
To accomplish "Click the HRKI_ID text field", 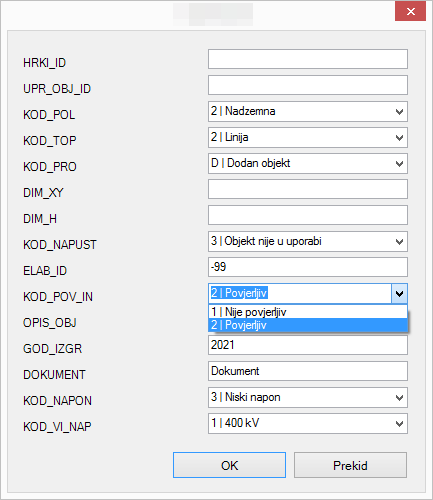I will pos(308,59).
